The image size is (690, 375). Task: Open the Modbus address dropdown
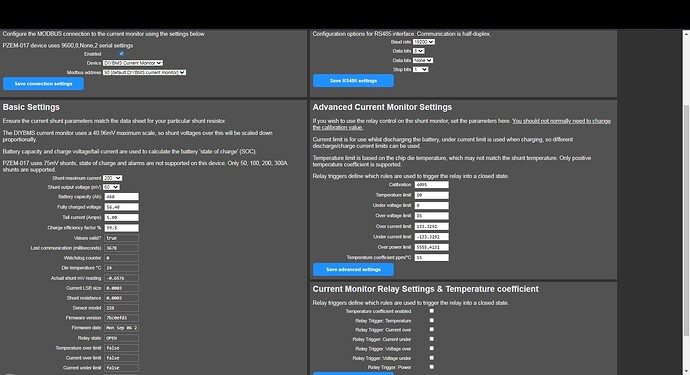[x=144, y=72]
